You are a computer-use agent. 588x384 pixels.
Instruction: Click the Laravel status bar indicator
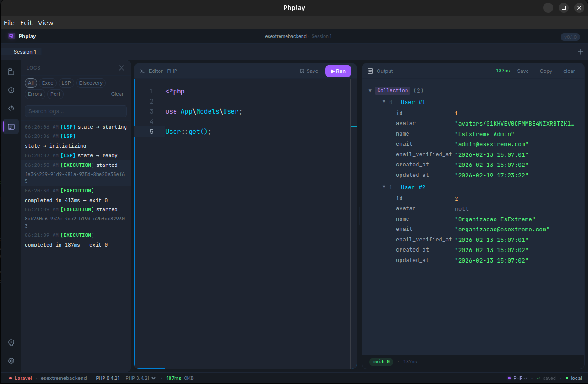tap(20, 378)
